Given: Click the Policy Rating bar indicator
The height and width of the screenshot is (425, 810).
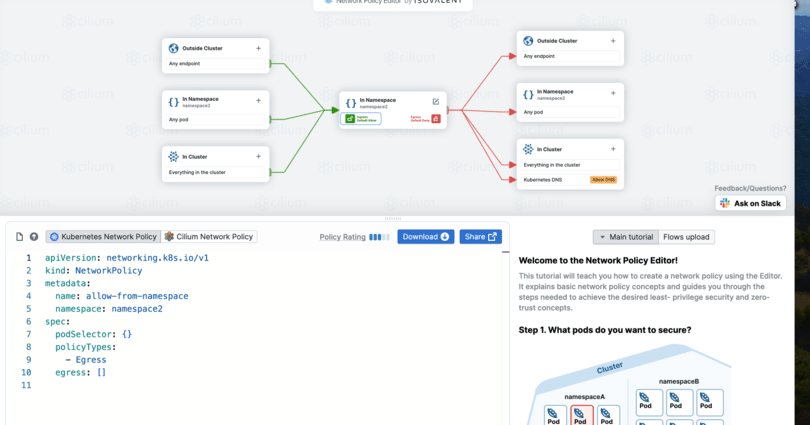Looking at the screenshot, I should point(380,237).
